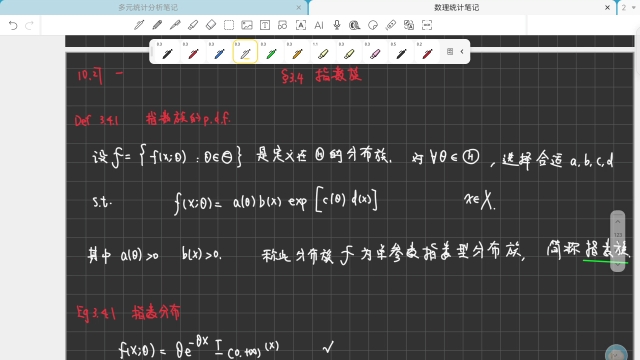
Task: Choose the 0.5 black pen preset
Action: click(402, 52)
